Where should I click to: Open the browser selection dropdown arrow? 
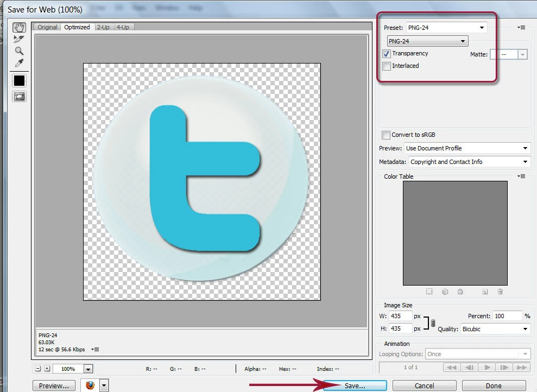pyautogui.click(x=104, y=385)
